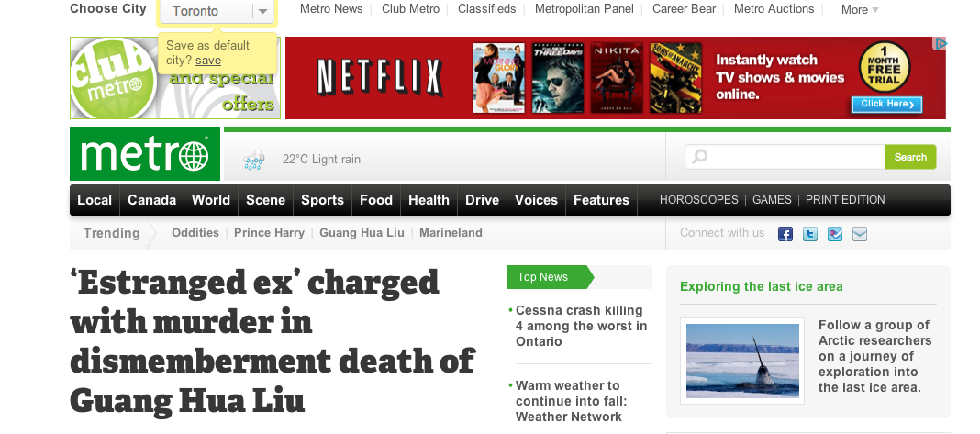The height and width of the screenshot is (434, 980).
Task: Go to the Canada news section
Action: [x=151, y=200]
